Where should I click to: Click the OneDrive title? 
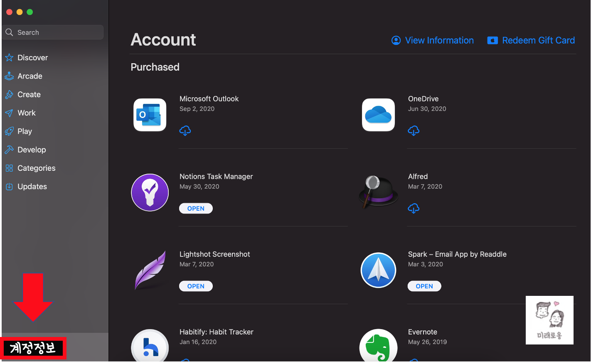pyautogui.click(x=423, y=99)
